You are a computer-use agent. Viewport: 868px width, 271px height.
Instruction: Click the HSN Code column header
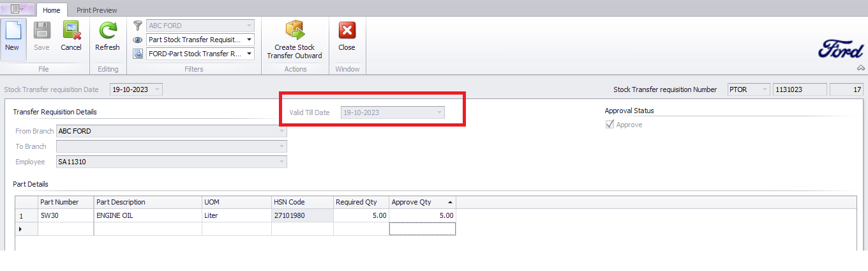pos(303,202)
